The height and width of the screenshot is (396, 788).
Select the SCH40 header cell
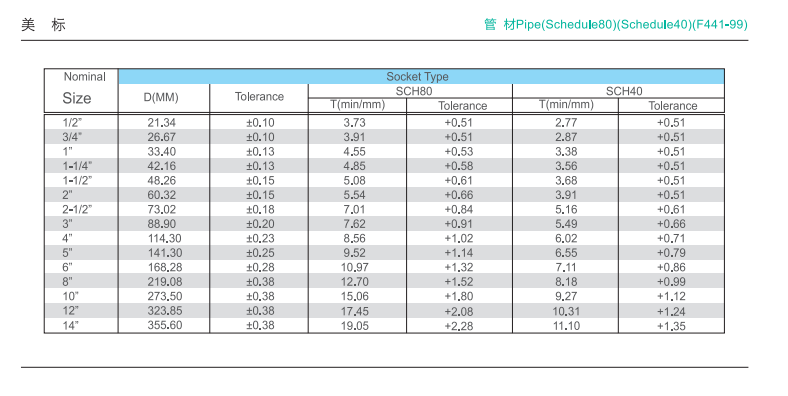(619, 91)
